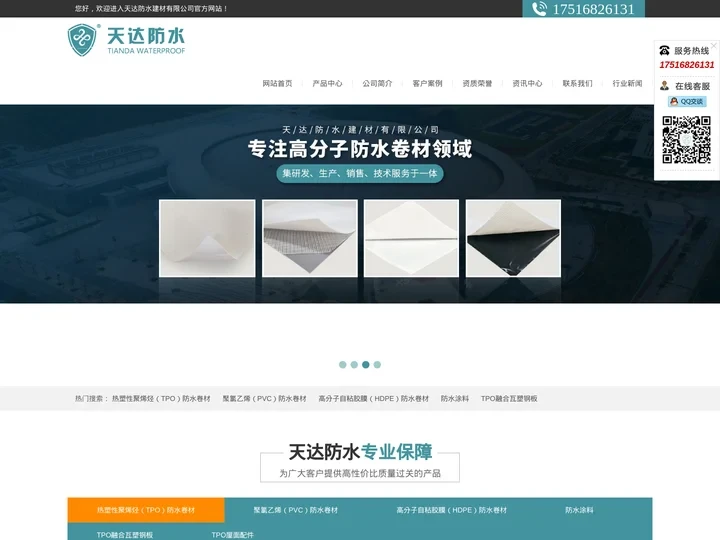Screen dimensions: 720x540
Task: Click banner headline 专注高分子防水卷材领域
Action: [360, 149]
